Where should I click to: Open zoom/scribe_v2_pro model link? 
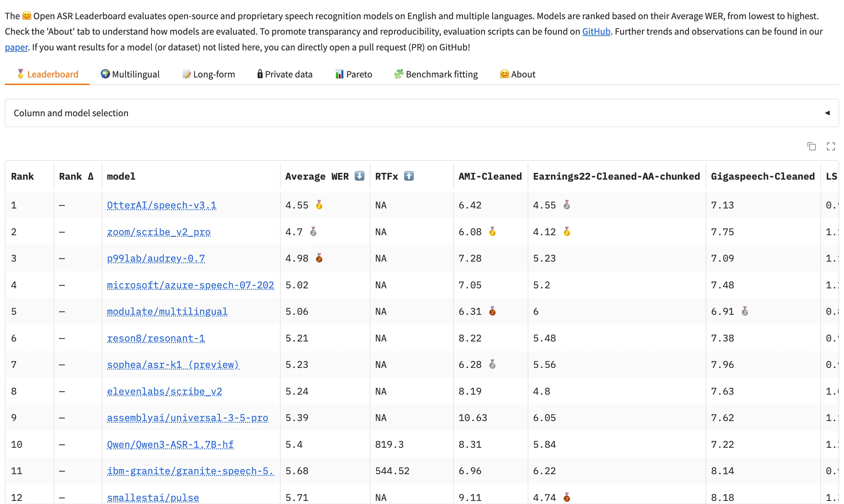[x=159, y=232]
